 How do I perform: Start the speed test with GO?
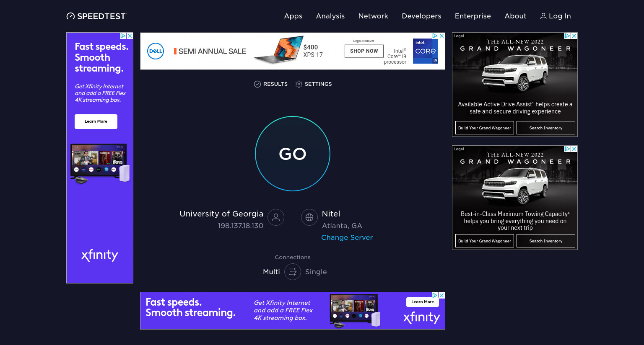click(x=293, y=154)
